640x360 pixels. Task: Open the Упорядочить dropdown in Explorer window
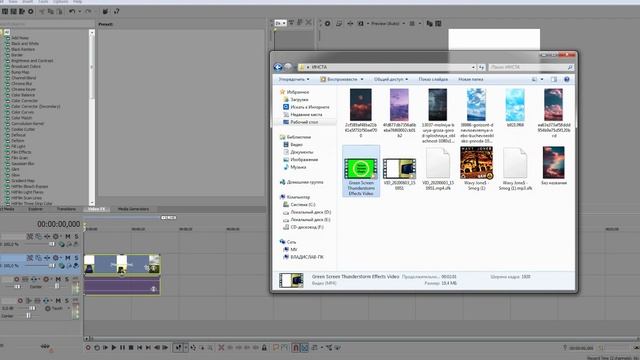(294, 79)
